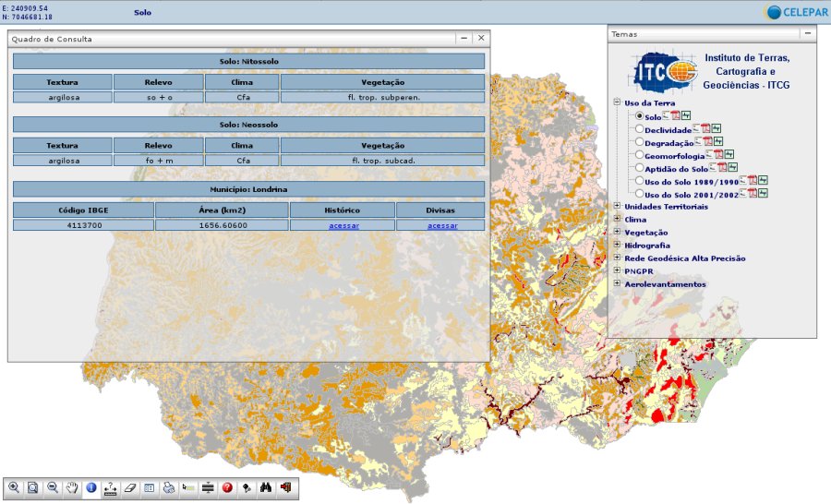
Task: Expand the Unidades Territoriais tree node
Action: (x=617, y=207)
